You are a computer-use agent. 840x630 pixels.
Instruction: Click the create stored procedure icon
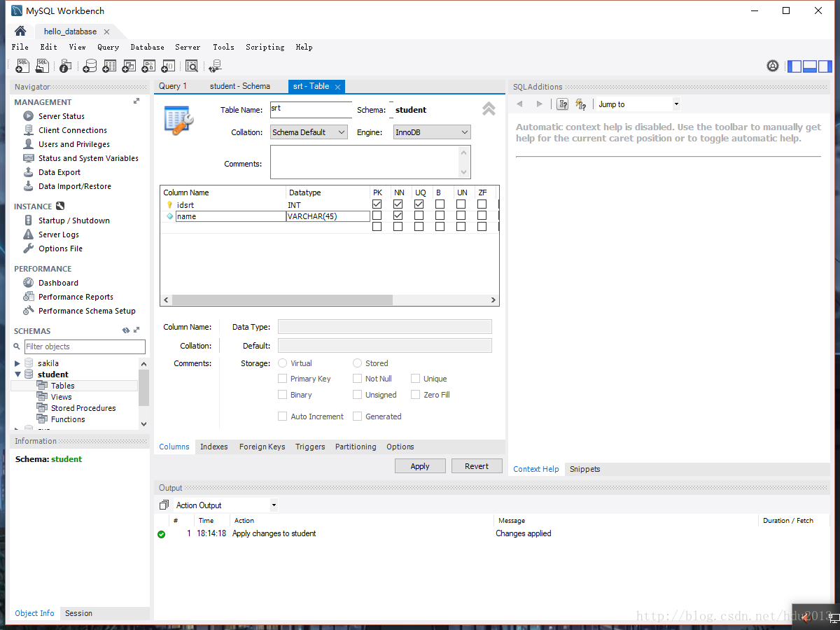(x=148, y=66)
